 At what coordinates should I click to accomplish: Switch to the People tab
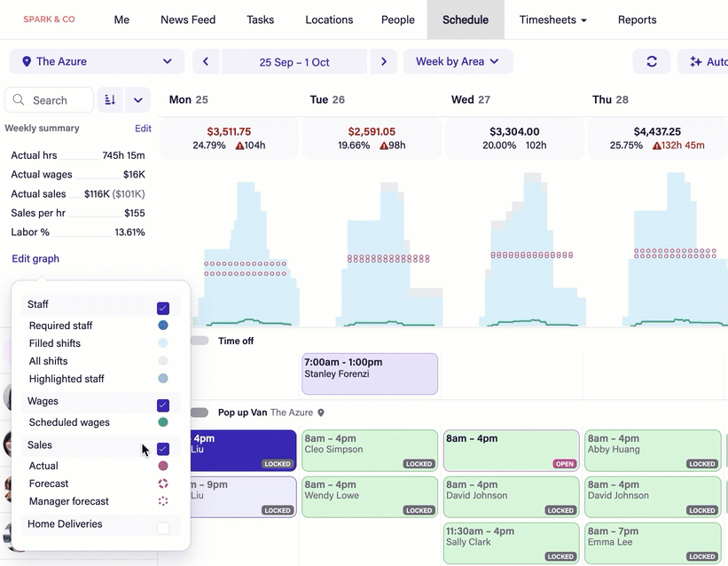[397, 20]
